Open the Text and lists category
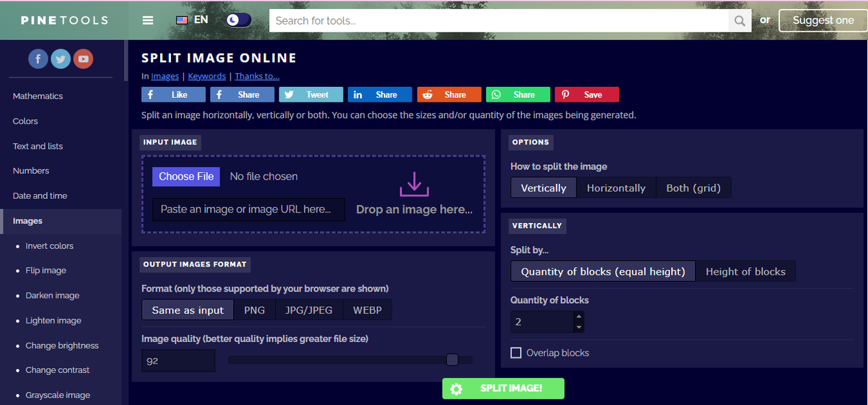Image resolution: width=868 pixels, height=405 pixels. coord(38,147)
